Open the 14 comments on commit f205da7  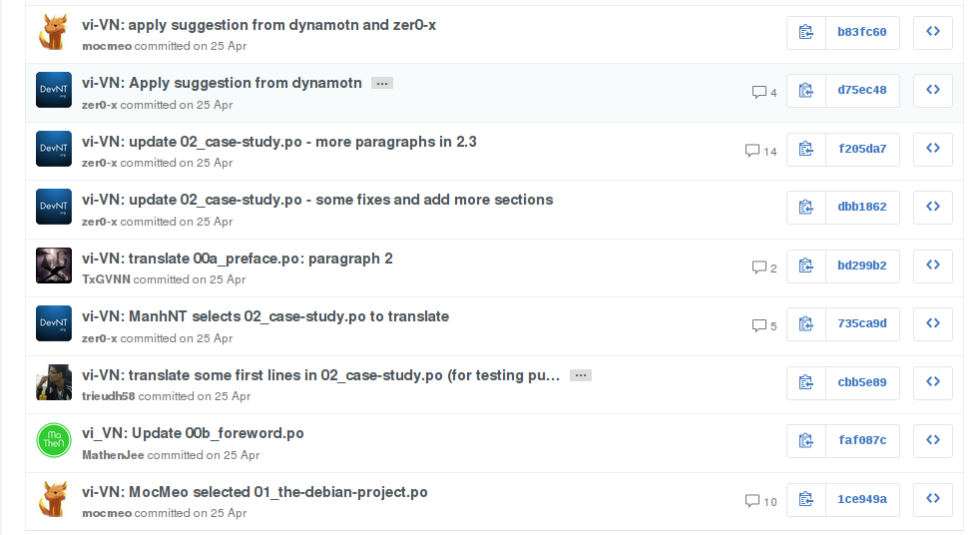(760, 151)
